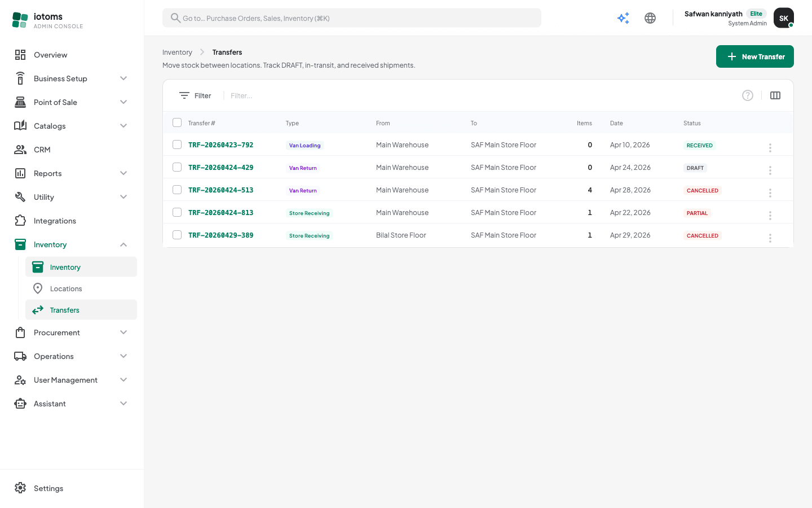Open transfer link TRF-20260429-389
This screenshot has width=812, height=508.
click(x=220, y=235)
